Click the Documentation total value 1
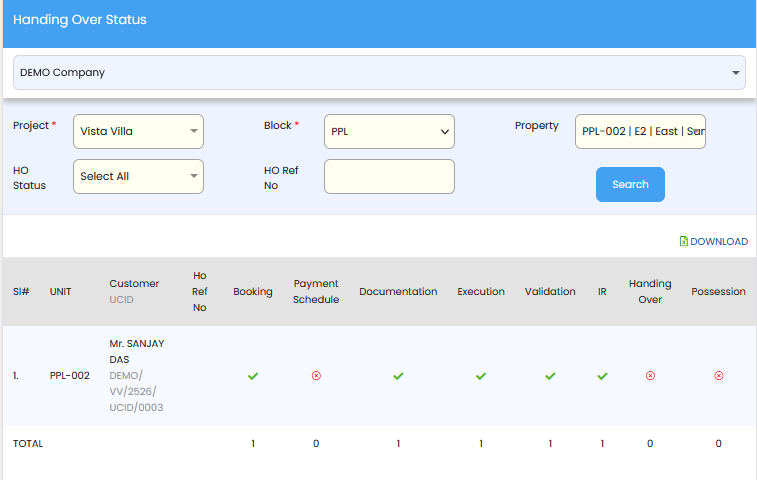The width and height of the screenshot is (757, 480). click(x=398, y=444)
